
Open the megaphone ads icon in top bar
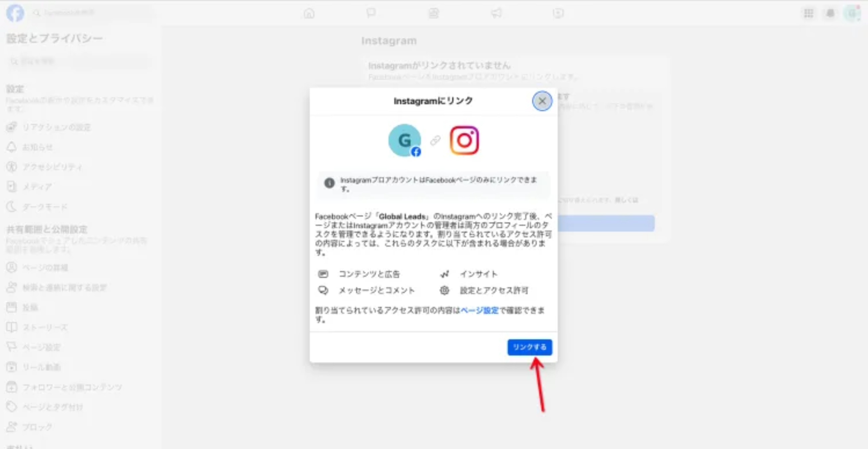click(496, 13)
